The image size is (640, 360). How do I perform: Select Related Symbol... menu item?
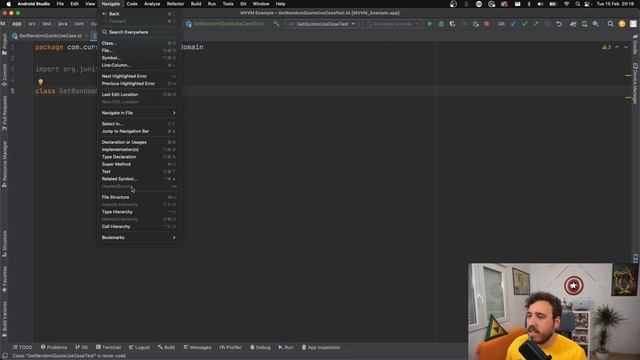click(139, 179)
